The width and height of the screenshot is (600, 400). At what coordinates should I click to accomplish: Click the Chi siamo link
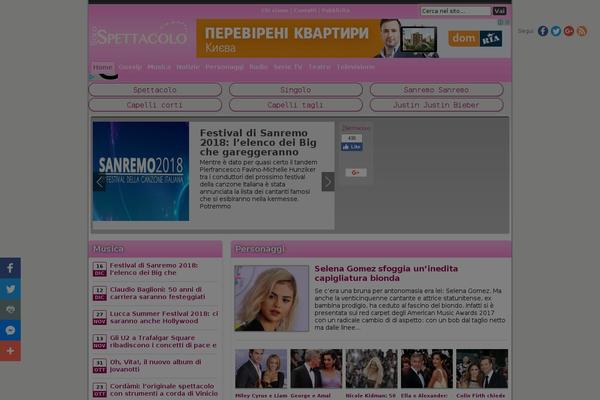click(275, 10)
